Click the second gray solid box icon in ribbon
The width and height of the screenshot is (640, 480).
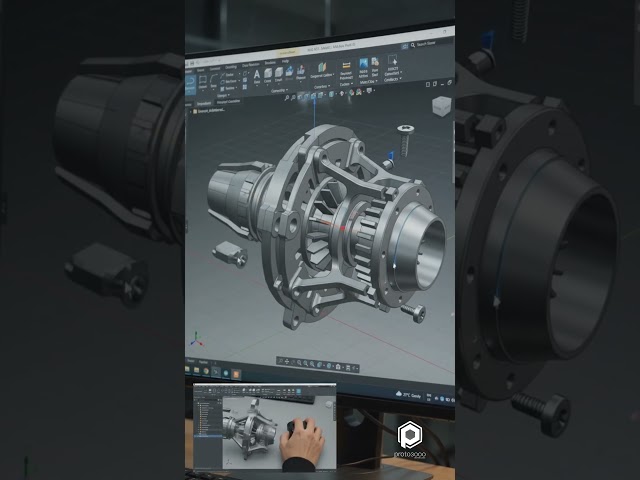tap(278, 73)
